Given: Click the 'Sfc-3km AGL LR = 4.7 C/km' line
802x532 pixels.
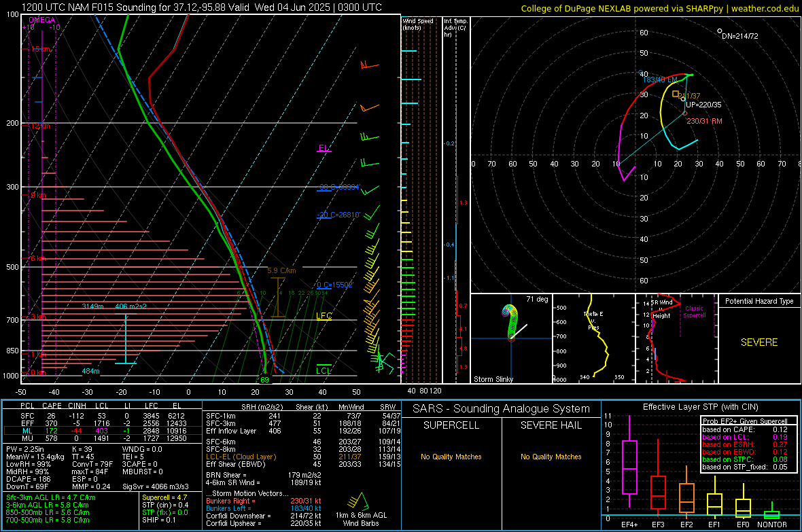Looking at the screenshot, I should (x=51, y=497).
